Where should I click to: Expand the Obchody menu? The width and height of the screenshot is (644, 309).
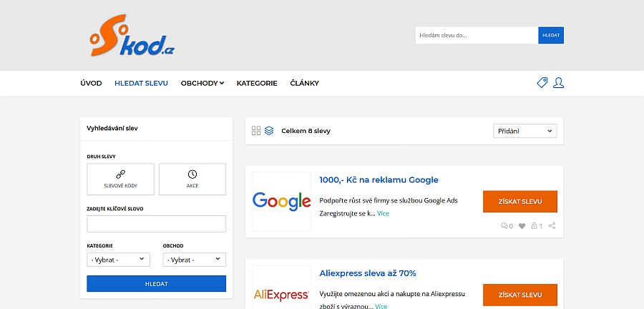click(202, 83)
